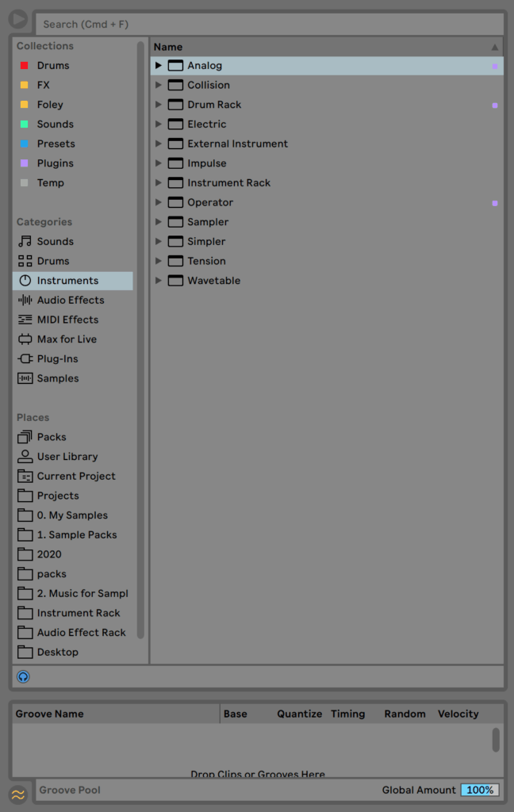Click the User Library person icon
Viewport: 514px width, 812px height.
25,456
